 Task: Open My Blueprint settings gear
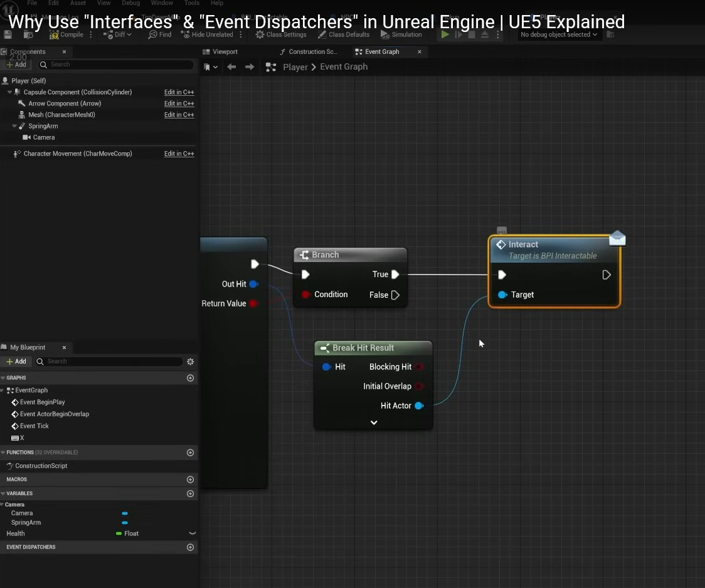pos(191,362)
